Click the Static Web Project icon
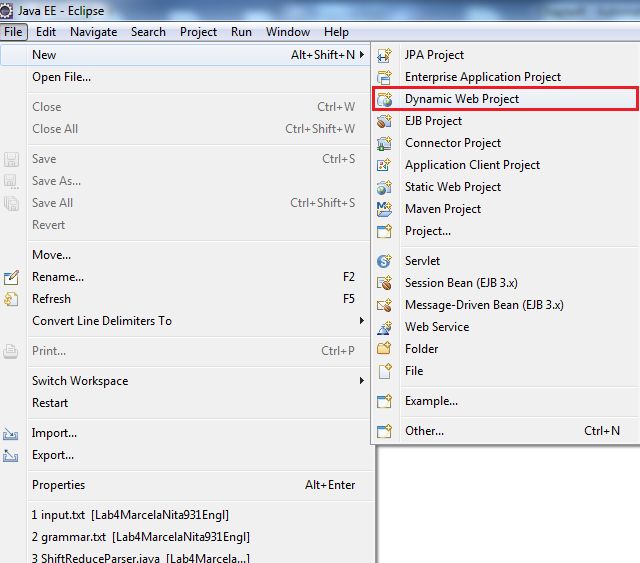The width and height of the screenshot is (640, 563). pos(385,187)
